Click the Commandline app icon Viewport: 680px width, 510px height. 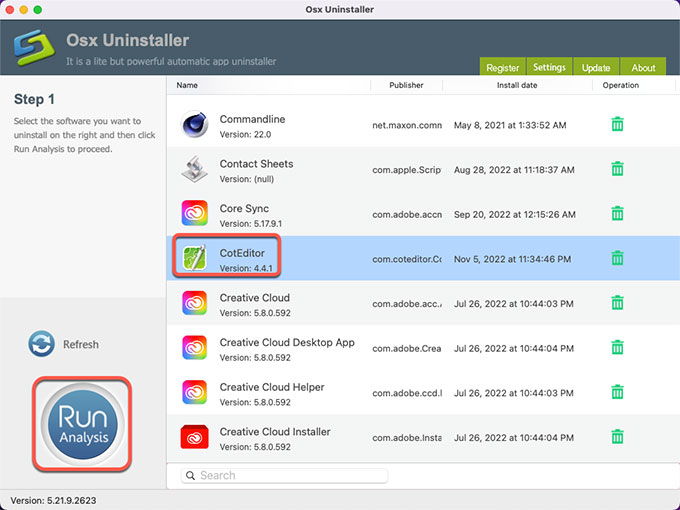click(194, 124)
